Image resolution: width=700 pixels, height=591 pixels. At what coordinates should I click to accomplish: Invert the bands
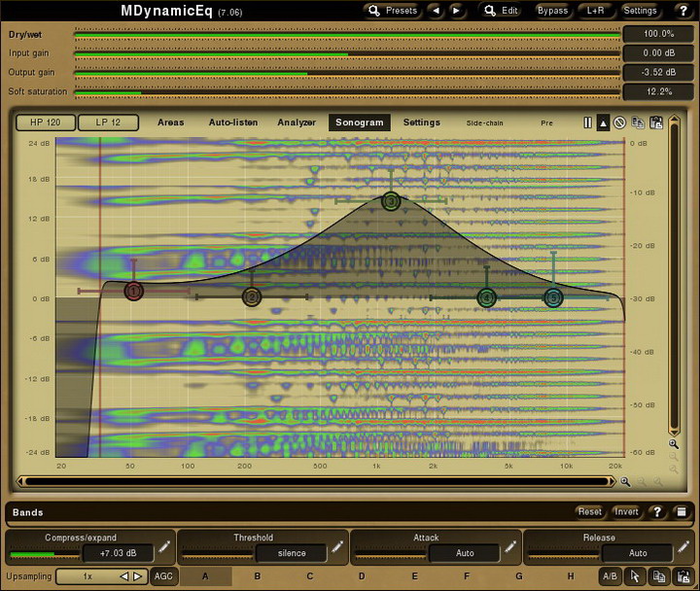[x=626, y=511]
